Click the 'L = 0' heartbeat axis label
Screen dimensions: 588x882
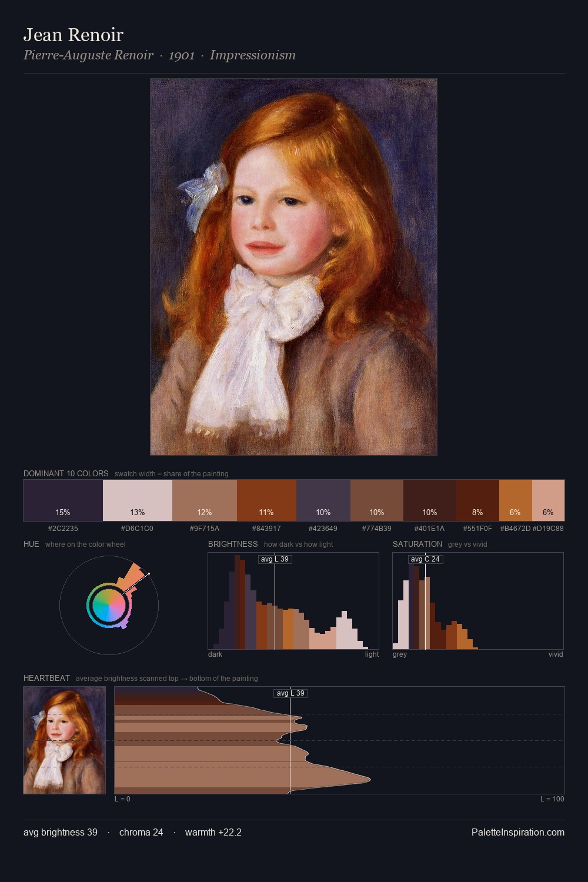(x=122, y=799)
